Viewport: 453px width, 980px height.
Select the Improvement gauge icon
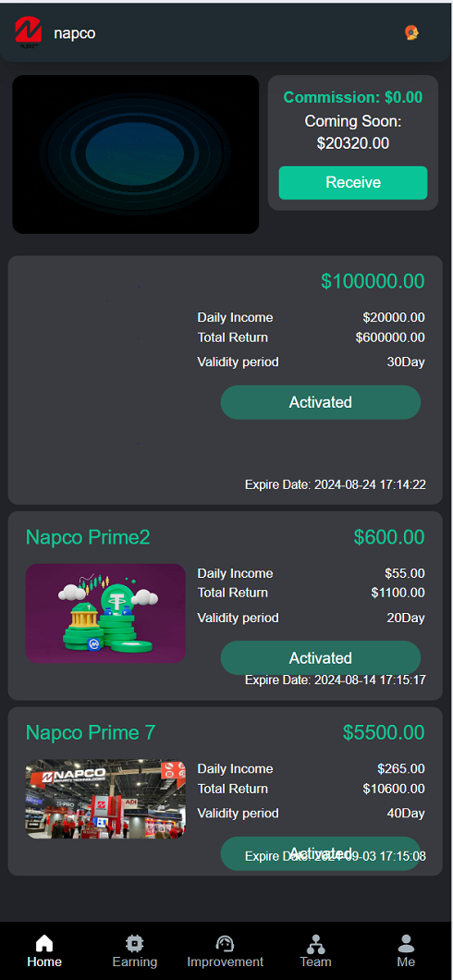[x=225, y=943]
